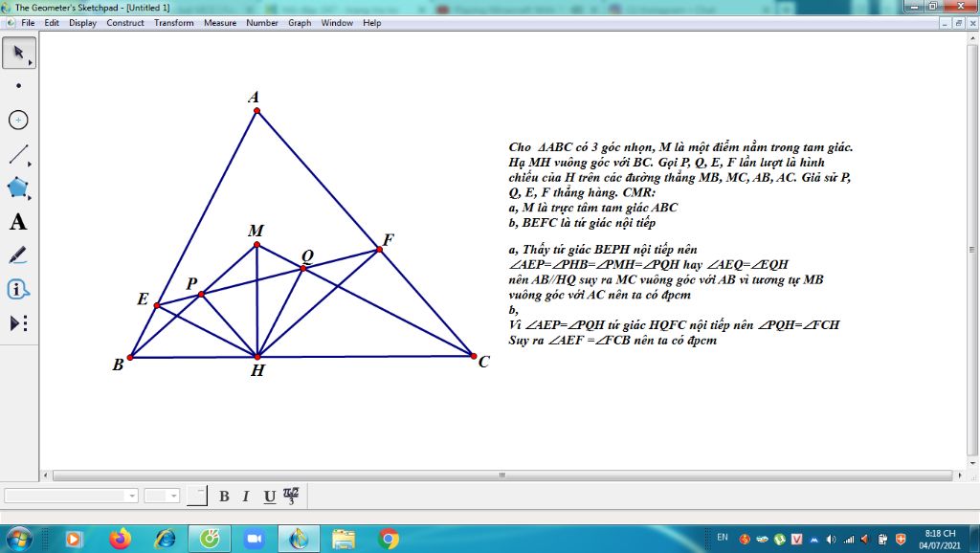Open the Graph menu
This screenshot has width=980, height=553.
(300, 23)
